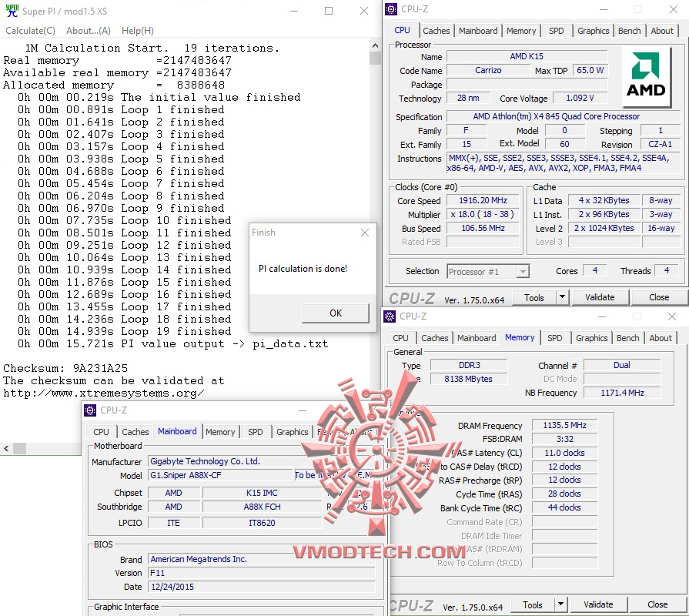The image size is (689, 616).
Task: Click the Core Speed value 1916.20 MHz
Action: click(483, 200)
